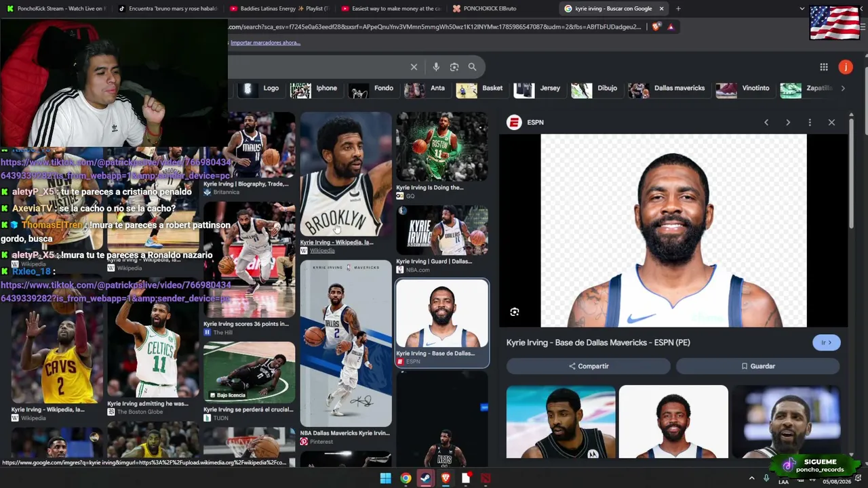The image size is (868, 488).
Task: Open Chrome from the taskbar
Action: coord(406,479)
